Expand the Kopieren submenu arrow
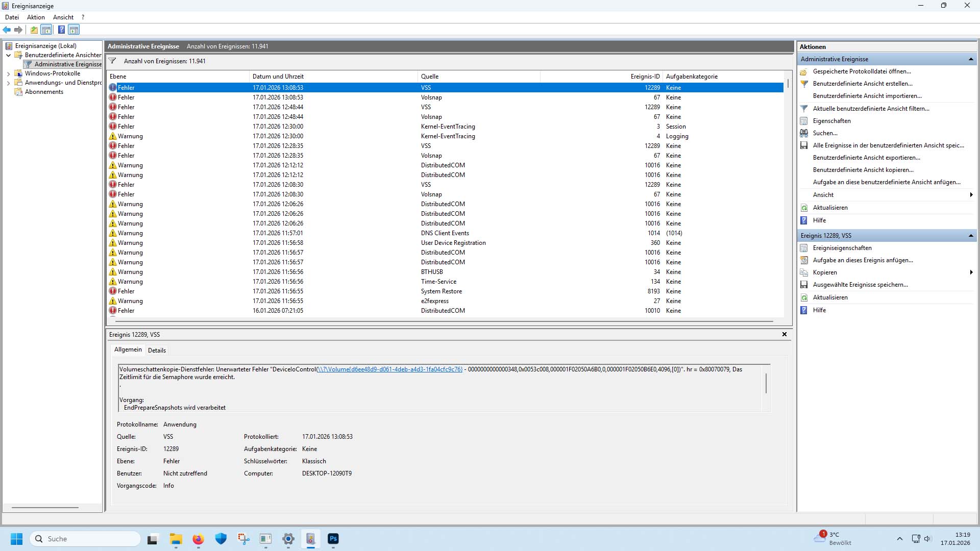The width and height of the screenshot is (980, 551). pos(971,272)
